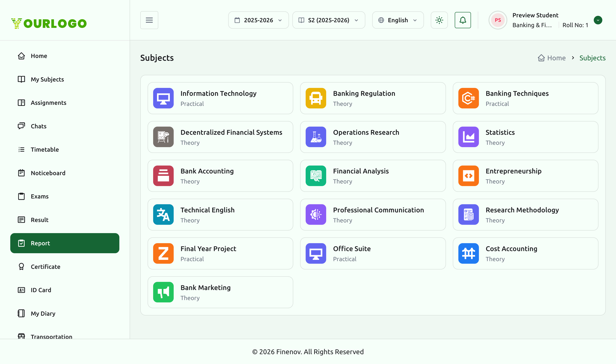Viewport: 616px width, 364px height.
Task: Click the OURLOGO brand logo
Action: [49, 24]
